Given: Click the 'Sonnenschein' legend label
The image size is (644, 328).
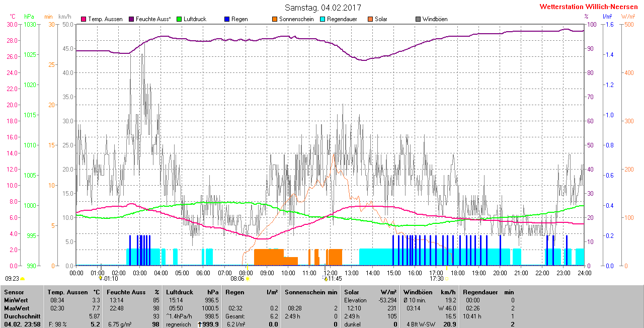Looking at the screenshot, I should click(296, 19).
